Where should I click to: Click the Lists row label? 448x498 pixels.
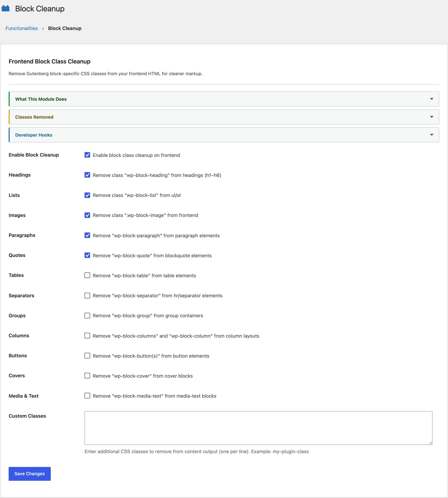(14, 195)
